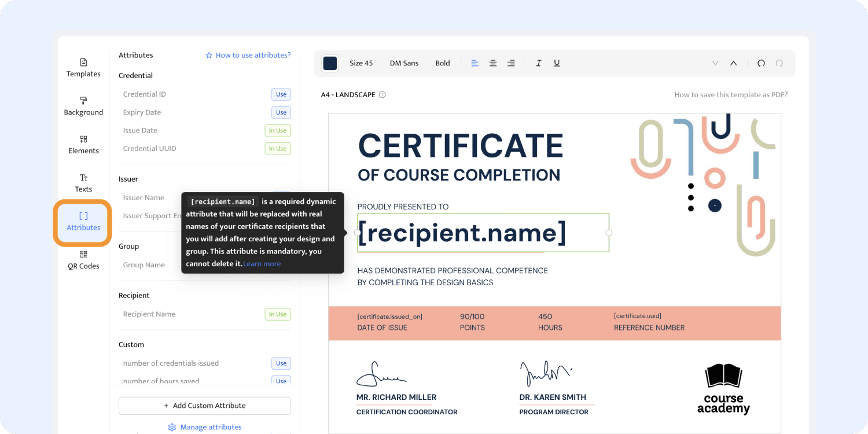
Task: Open the DM Sans font family dropdown
Action: (404, 63)
